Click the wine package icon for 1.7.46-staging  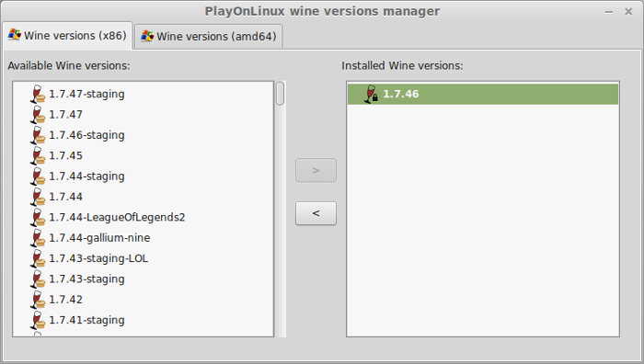(x=38, y=135)
